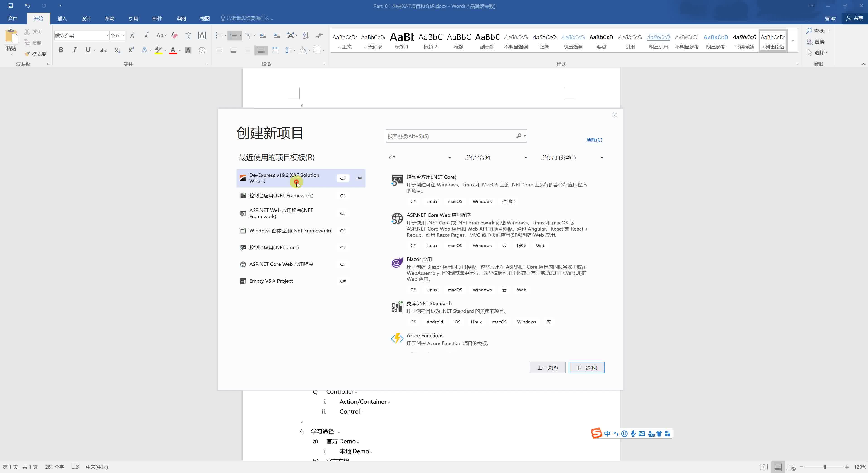The height and width of the screenshot is (473, 868).
Task: Select DevExpress v19.2 XAF Solution Wizard
Action: (x=301, y=178)
